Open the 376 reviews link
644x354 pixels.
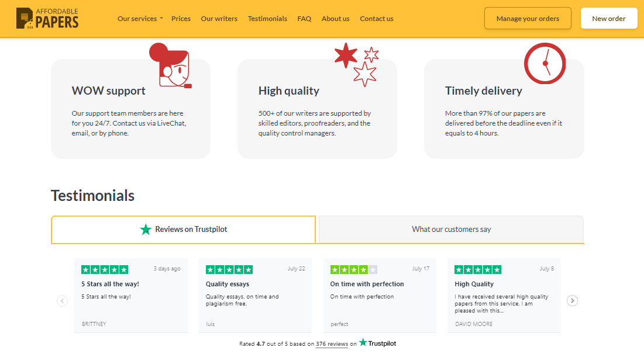pyautogui.click(x=332, y=344)
